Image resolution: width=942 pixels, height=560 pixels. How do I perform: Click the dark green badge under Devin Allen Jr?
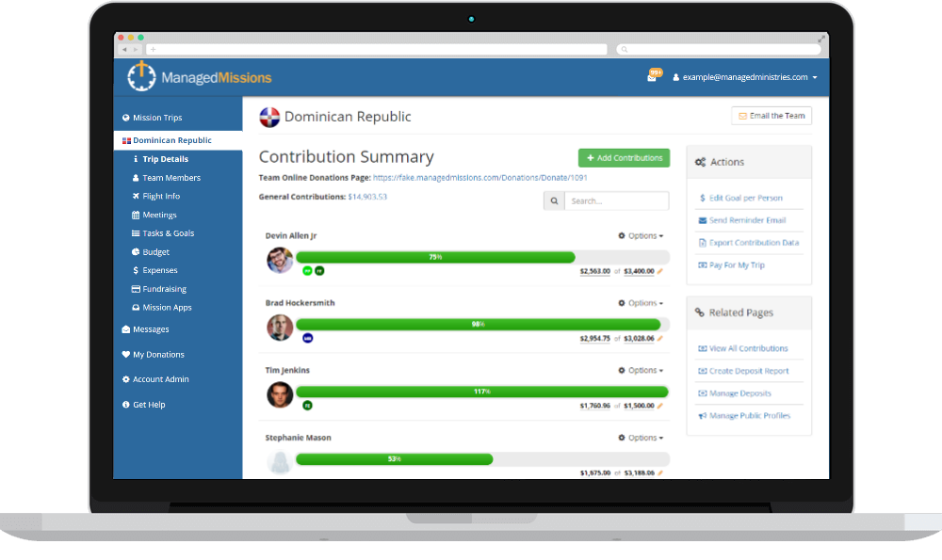[319, 271]
